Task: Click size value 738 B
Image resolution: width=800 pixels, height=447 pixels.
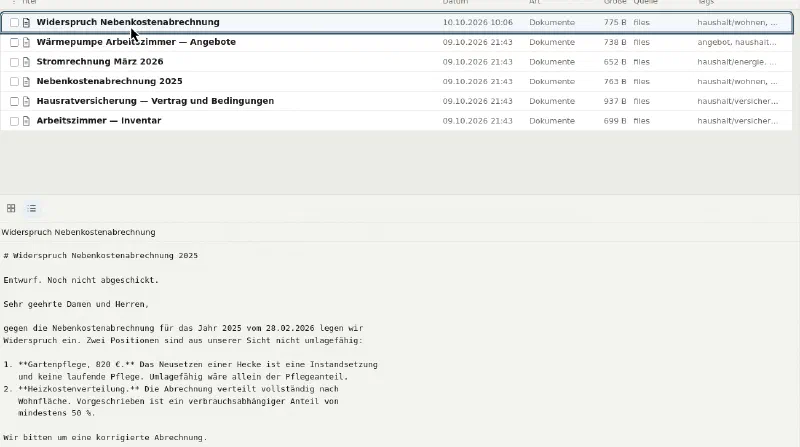Action: pyautogui.click(x=615, y=42)
